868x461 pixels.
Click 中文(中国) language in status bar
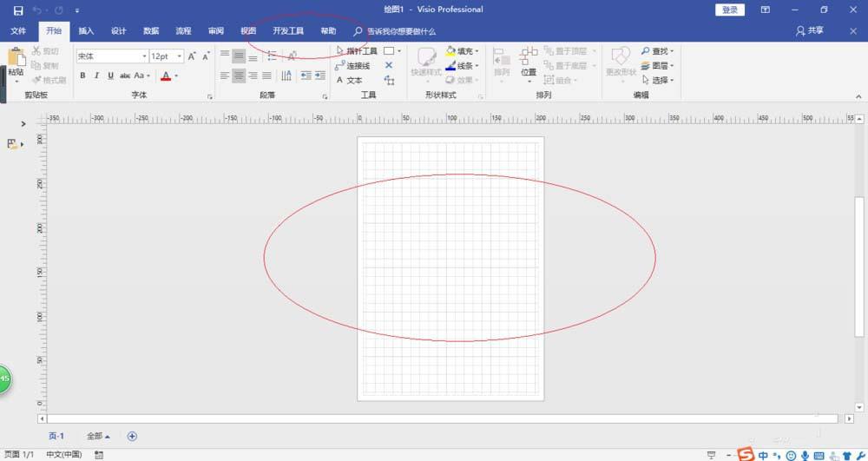pos(63,454)
